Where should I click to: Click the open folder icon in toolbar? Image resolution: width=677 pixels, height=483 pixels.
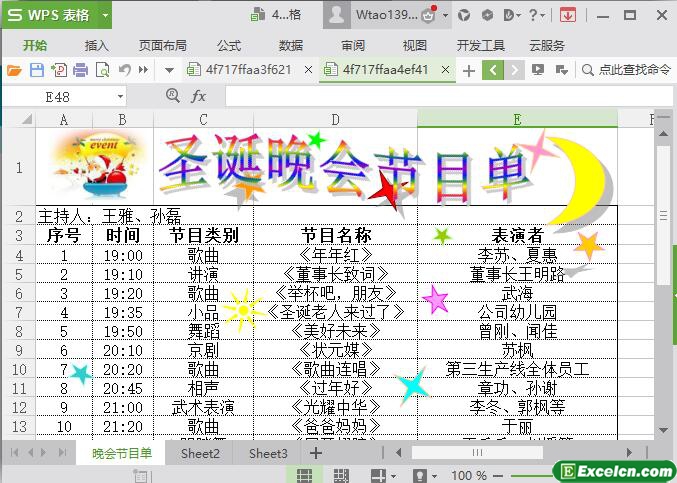point(14,70)
